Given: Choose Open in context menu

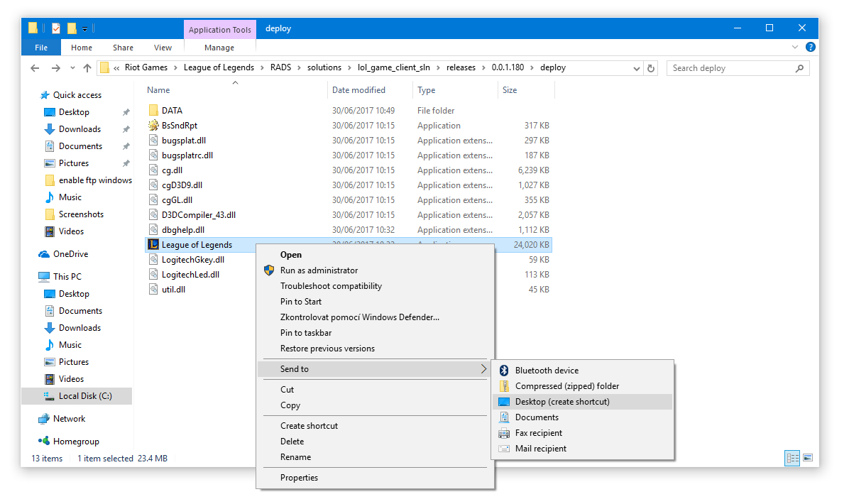Looking at the screenshot, I should [291, 255].
